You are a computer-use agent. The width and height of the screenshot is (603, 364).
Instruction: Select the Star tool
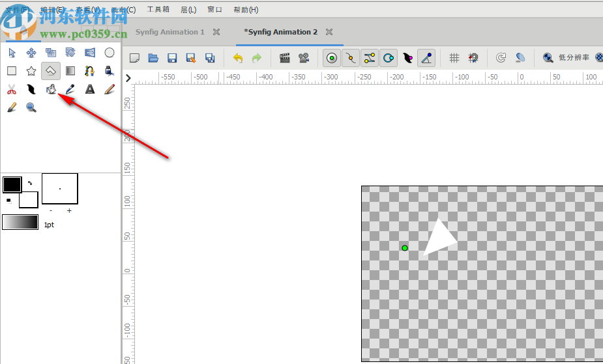31,70
